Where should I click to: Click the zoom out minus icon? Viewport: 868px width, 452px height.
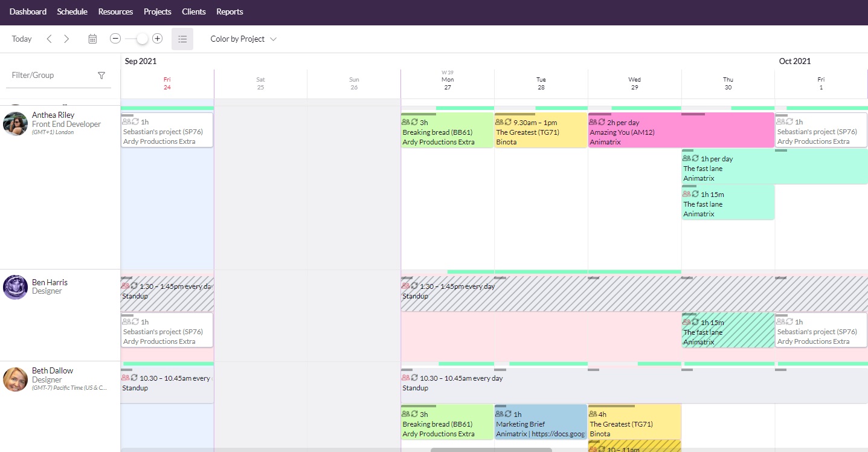tap(115, 38)
